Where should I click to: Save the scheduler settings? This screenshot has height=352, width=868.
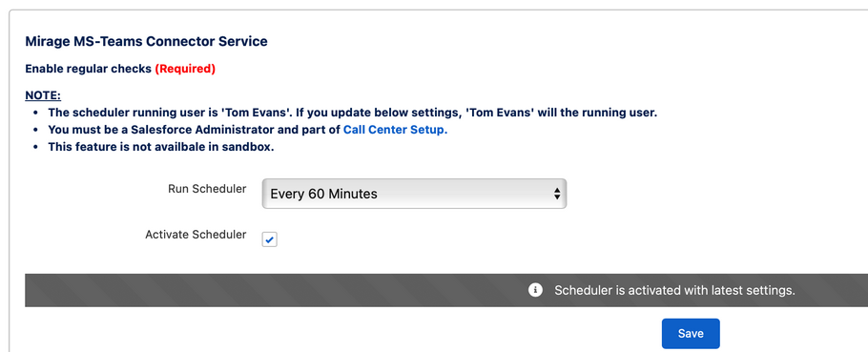(x=691, y=334)
